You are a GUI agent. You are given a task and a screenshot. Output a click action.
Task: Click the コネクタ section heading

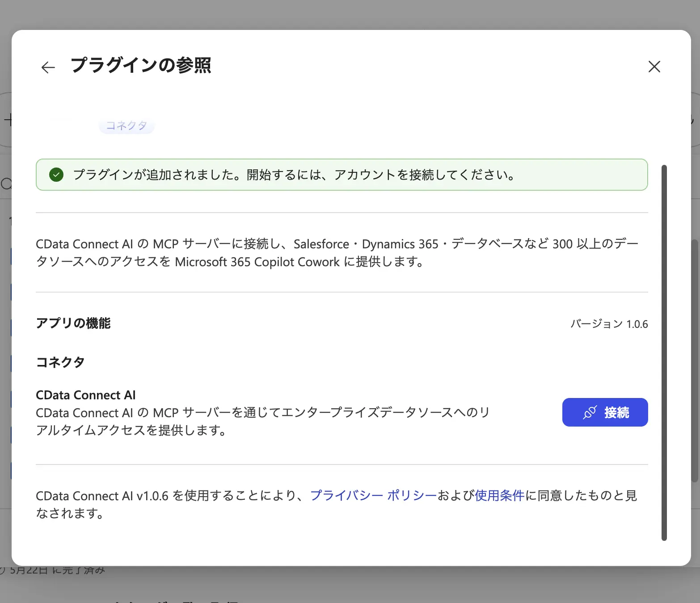pos(60,362)
